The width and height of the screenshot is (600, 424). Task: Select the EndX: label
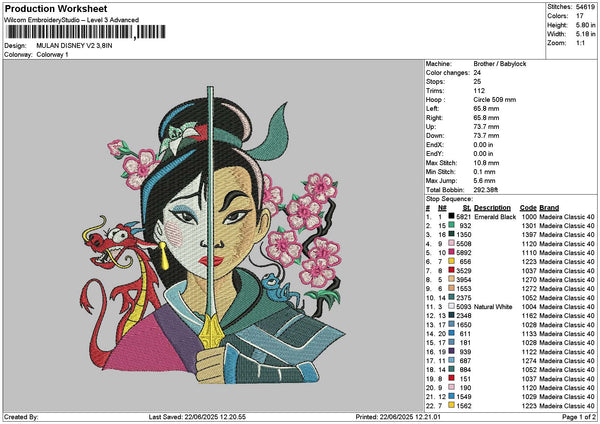435,145
